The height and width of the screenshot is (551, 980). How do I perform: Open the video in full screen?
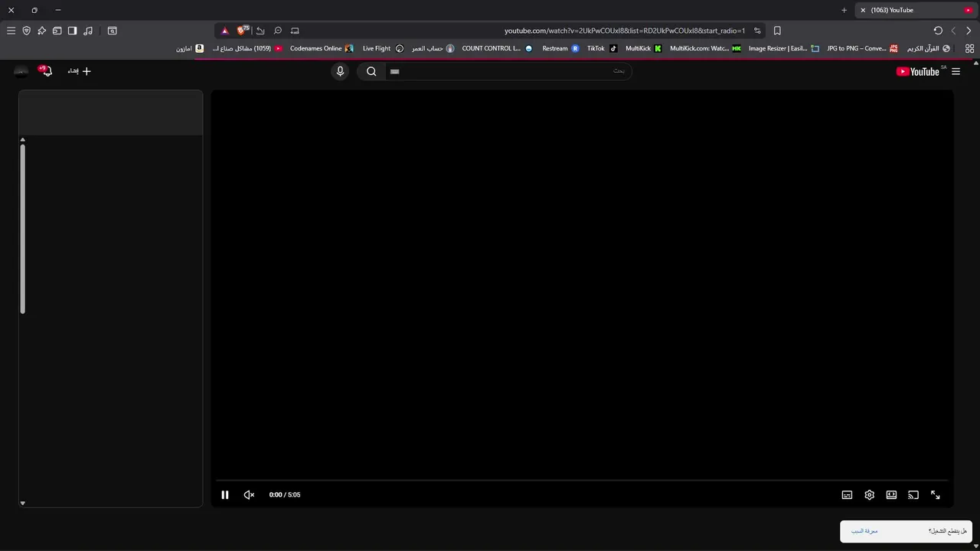tap(936, 495)
